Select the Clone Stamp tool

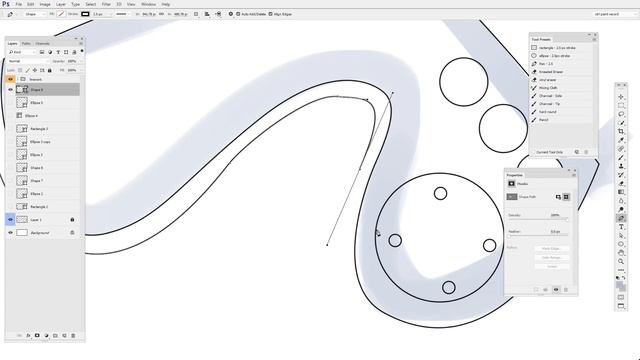point(621,166)
